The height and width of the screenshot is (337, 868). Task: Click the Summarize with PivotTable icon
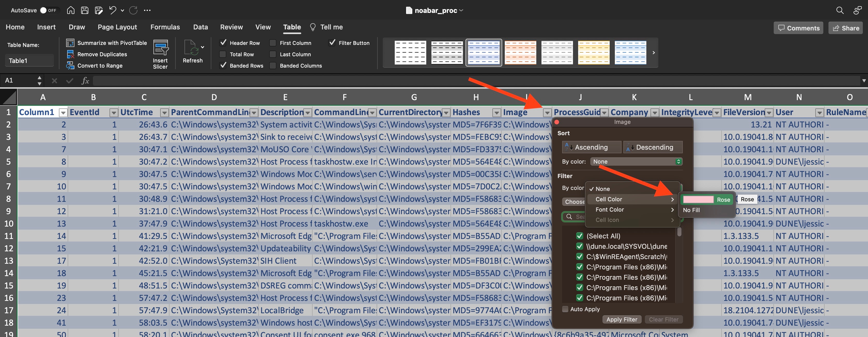point(71,43)
